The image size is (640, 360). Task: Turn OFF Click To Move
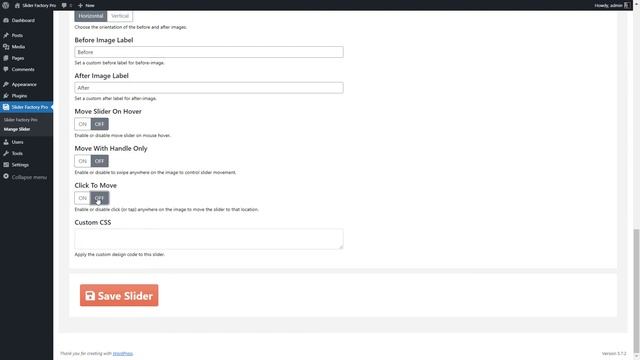point(99,198)
